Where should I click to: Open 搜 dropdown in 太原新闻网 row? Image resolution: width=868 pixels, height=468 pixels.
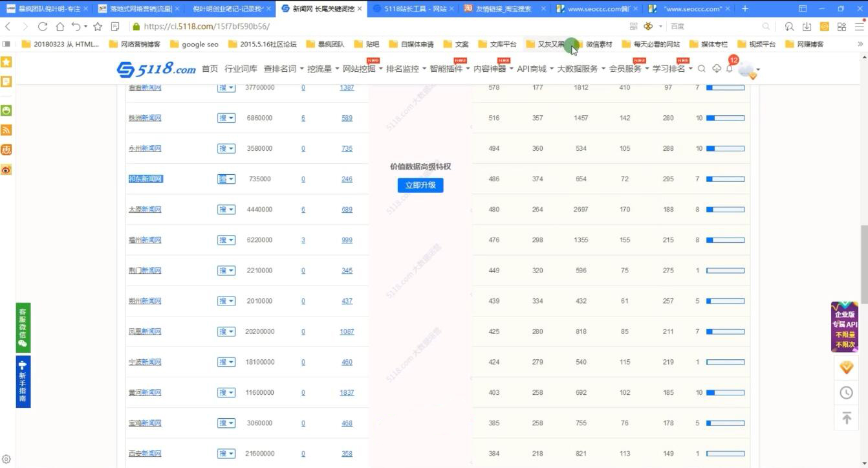[226, 209]
